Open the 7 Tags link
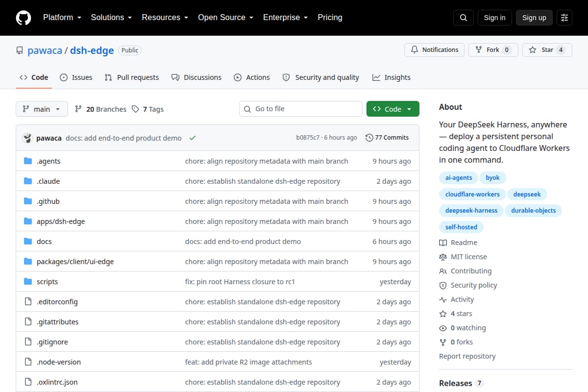Viewport: 588px width, 392px height. (148, 109)
